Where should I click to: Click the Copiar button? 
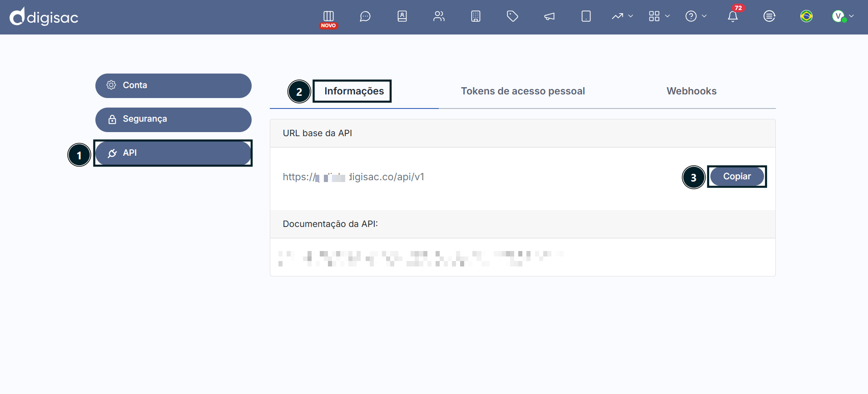[x=737, y=177]
